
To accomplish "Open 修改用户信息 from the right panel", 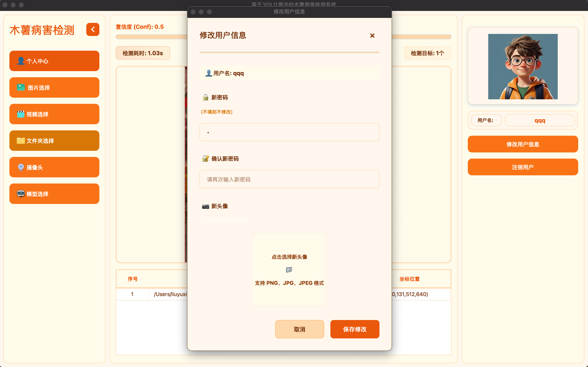I will point(523,144).
